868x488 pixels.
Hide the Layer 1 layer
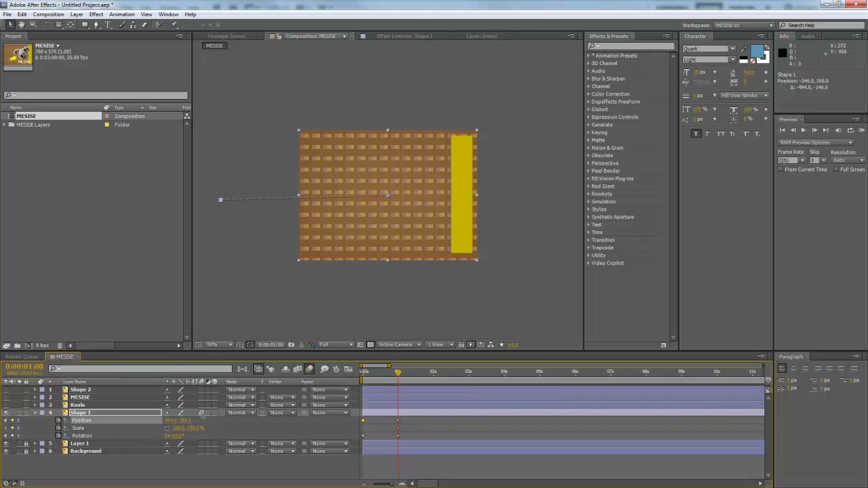point(6,443)
